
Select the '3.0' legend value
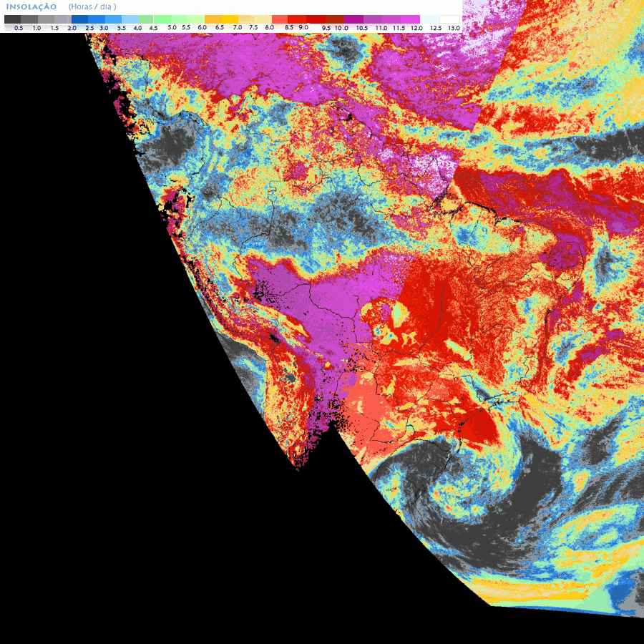104,29
